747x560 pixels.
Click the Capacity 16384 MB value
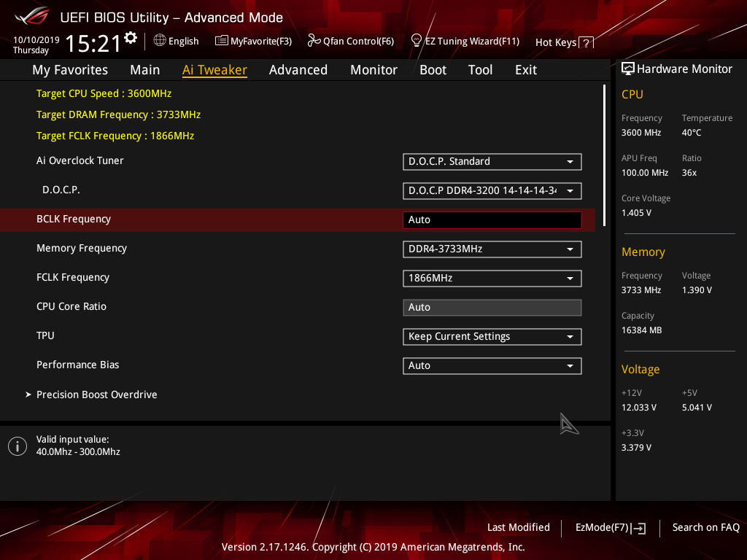641,330
